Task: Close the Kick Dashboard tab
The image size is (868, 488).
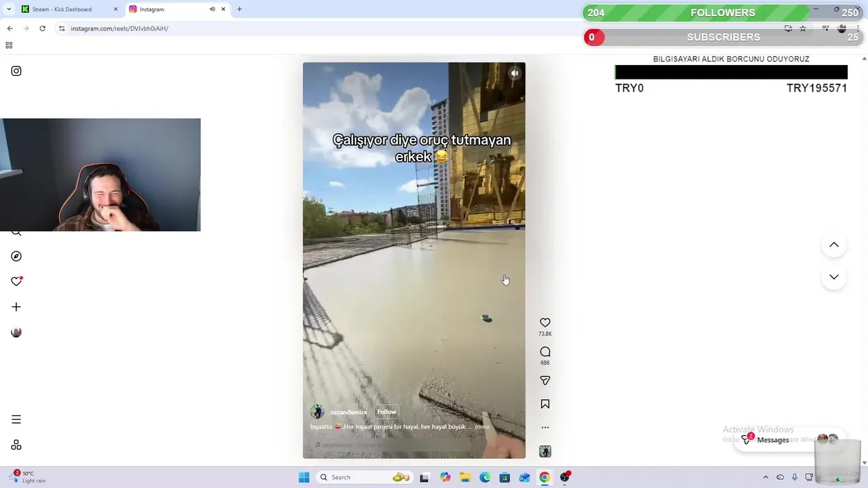Action: [x=115, y=9]
